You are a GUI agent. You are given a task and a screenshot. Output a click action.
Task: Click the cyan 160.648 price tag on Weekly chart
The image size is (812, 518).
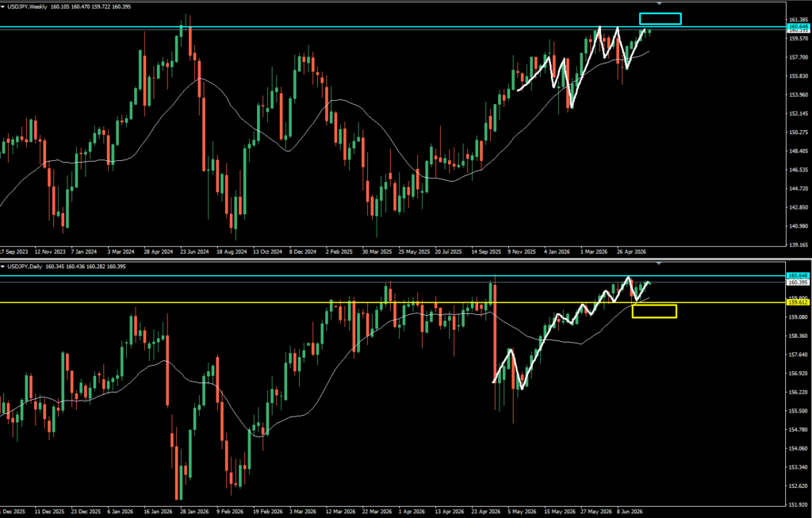tap(798, 26)
